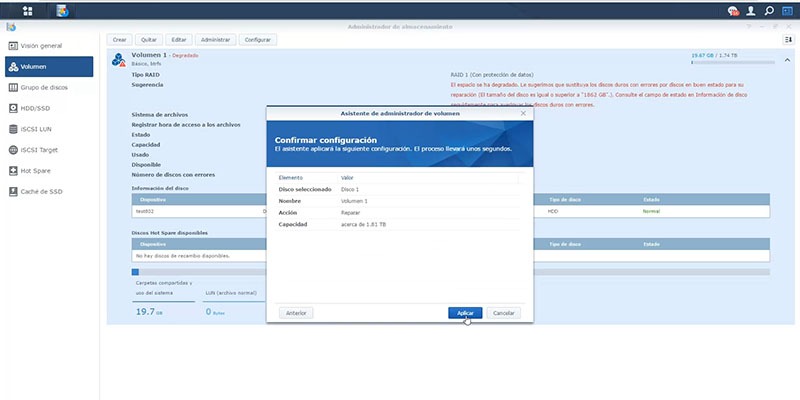Screen dimensions: 800x400
Task: Click the LUN (archivo normal) label
Action: (x=231, y=293)
